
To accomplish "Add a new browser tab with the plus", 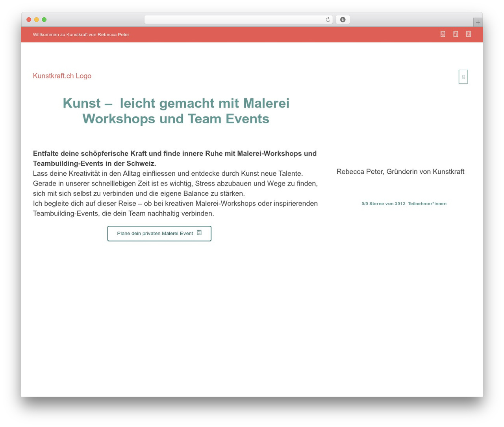I will tap(478, 22).
